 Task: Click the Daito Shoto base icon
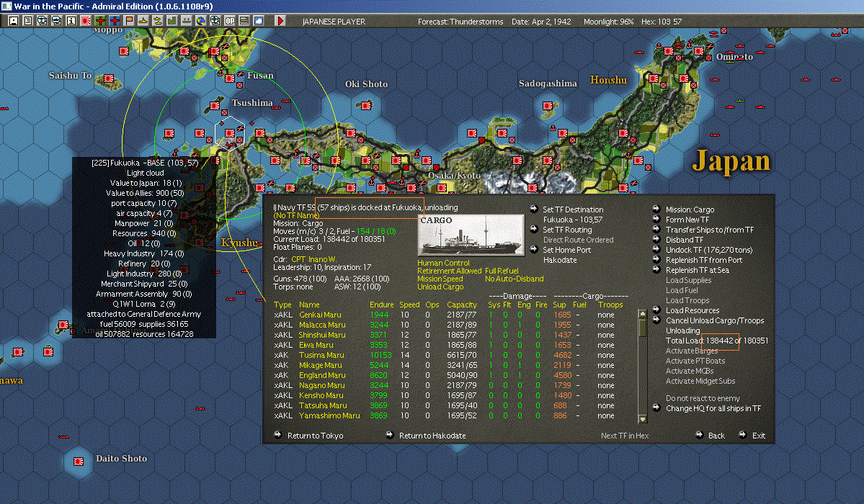tap(79, 461)
